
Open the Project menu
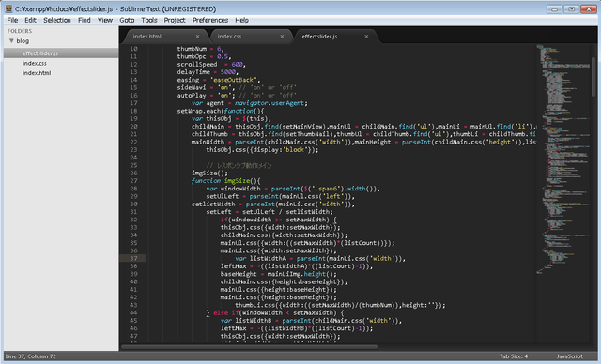tap(175, 20)
